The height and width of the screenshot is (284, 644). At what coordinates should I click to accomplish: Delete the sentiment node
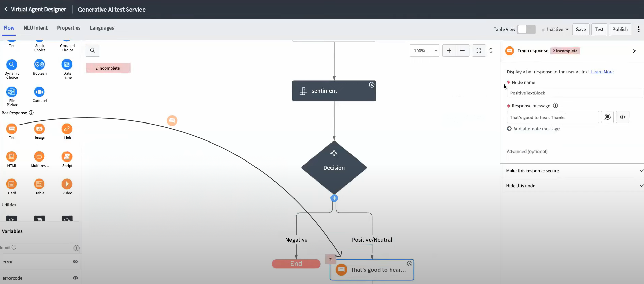tap(372, 85)
